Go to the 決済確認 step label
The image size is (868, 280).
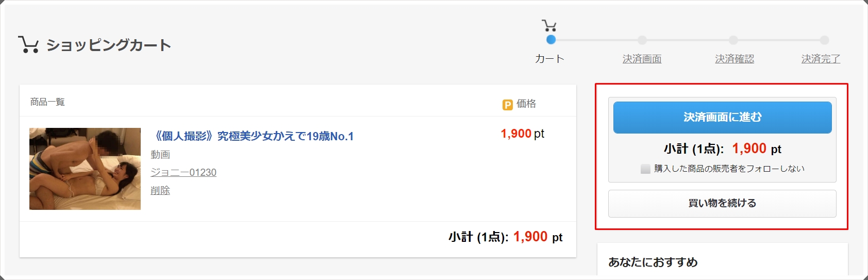pyautogui.click(x=735, y=59)
